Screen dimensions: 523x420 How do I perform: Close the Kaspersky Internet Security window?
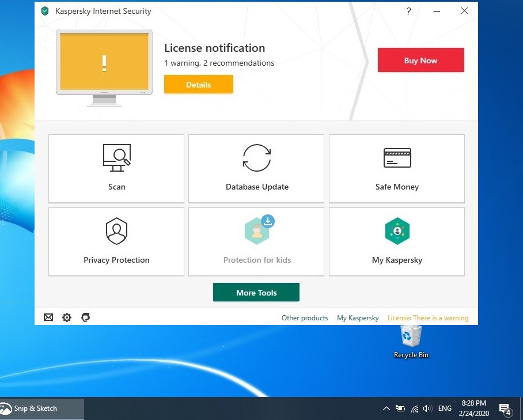[464, 11]
